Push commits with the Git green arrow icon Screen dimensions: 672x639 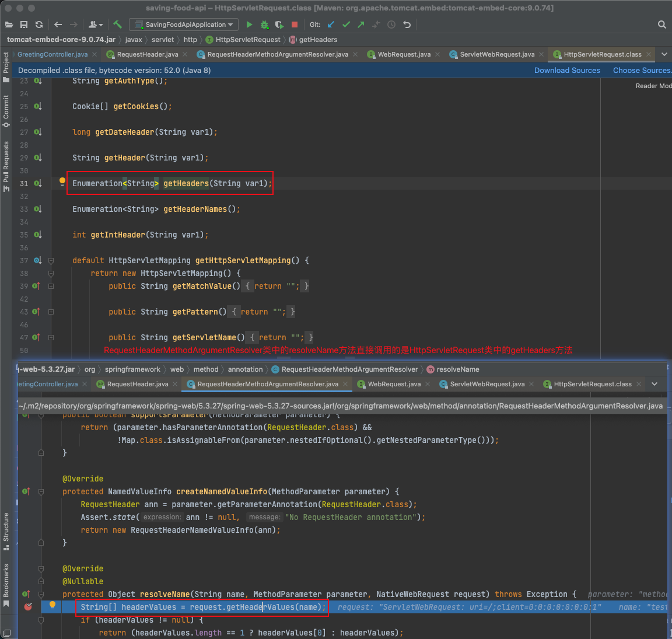[x=361, y=25]
